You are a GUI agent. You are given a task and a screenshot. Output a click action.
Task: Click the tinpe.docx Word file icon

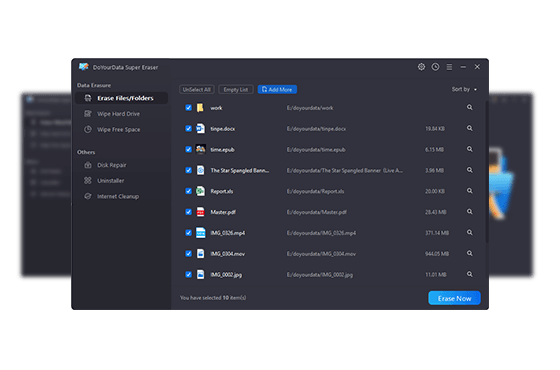point(200,129)
